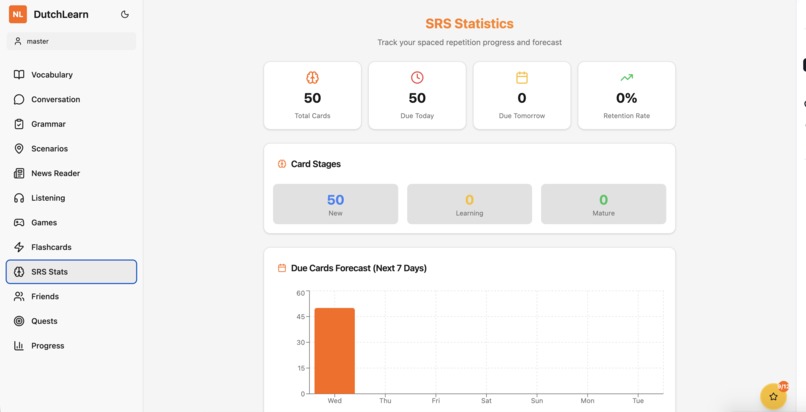Click the Mature stage tile
Image resolution: width=806 pixels, height=412 pixels.
603,204
